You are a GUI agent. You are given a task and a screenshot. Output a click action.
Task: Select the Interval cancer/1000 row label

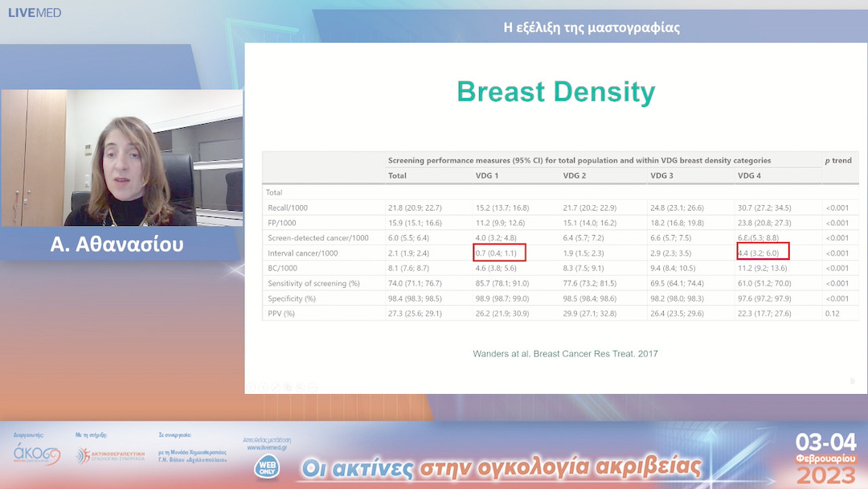pos(303,253)
